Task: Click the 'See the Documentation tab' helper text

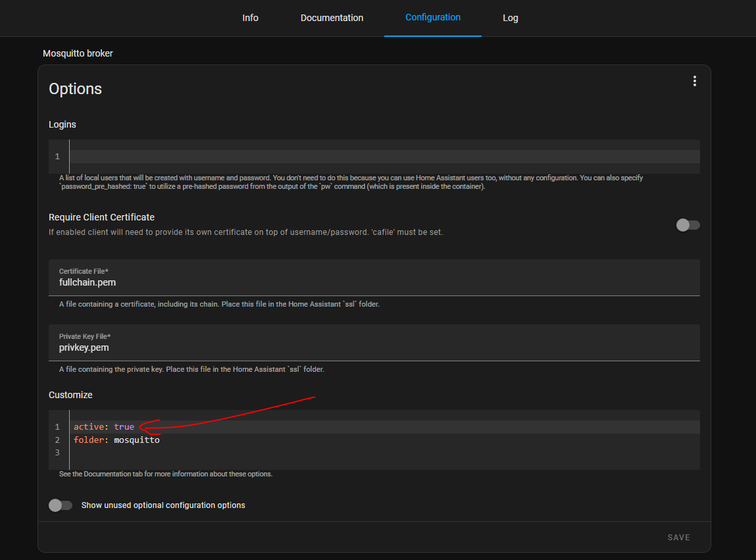Action: coord(166,474)
